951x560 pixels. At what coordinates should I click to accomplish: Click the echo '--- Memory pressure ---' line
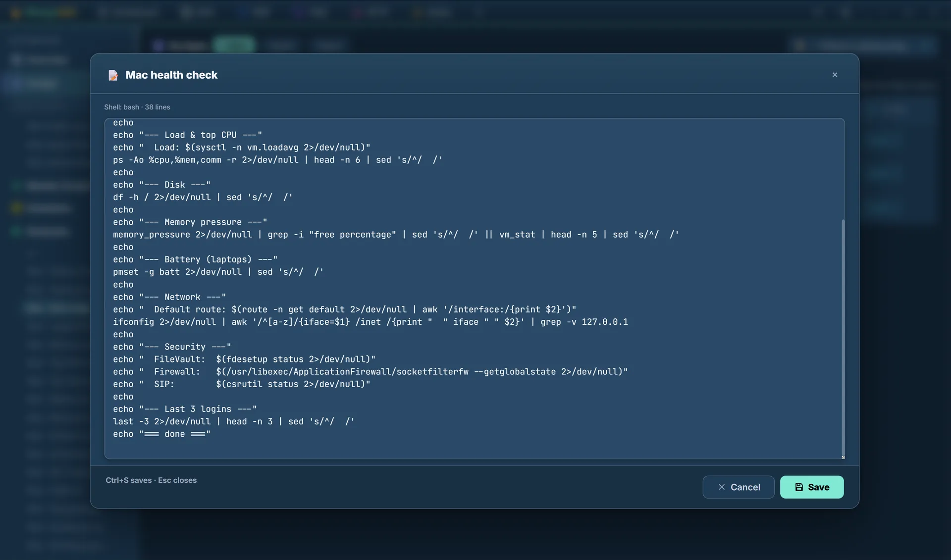point(190,222)
